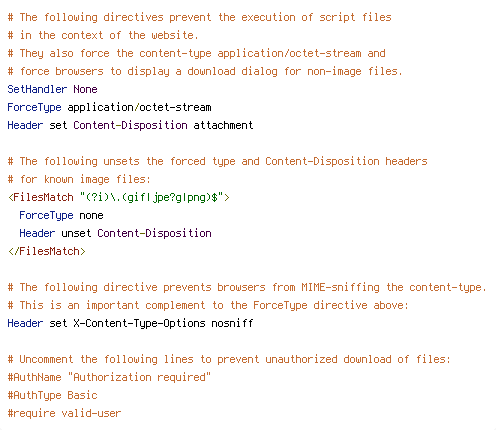The height and width of the screenshot is (430, 496).
Task: Click X-Content-Type-Options header name
Action: pyautogui.click(x=139, y=323)
